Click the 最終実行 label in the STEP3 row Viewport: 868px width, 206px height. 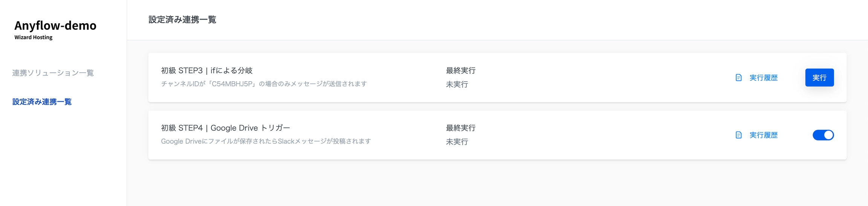(460, 70)
